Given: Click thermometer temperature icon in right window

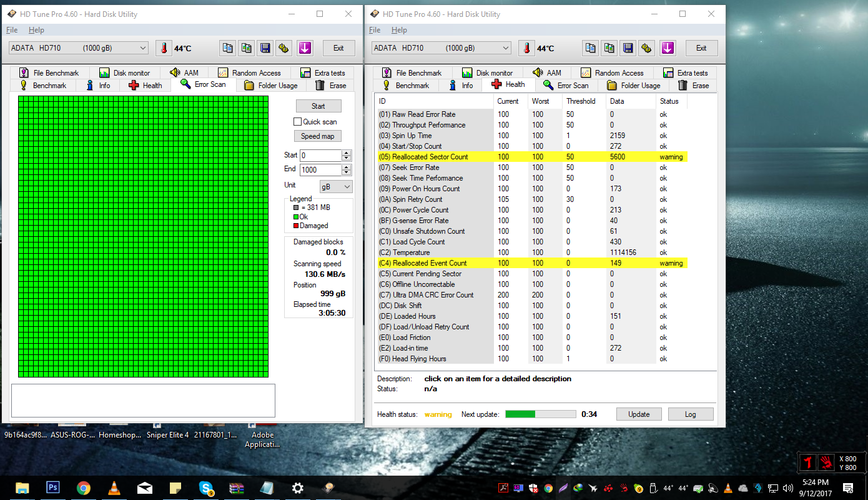Looking at the screenshot, I should [526, 48].
